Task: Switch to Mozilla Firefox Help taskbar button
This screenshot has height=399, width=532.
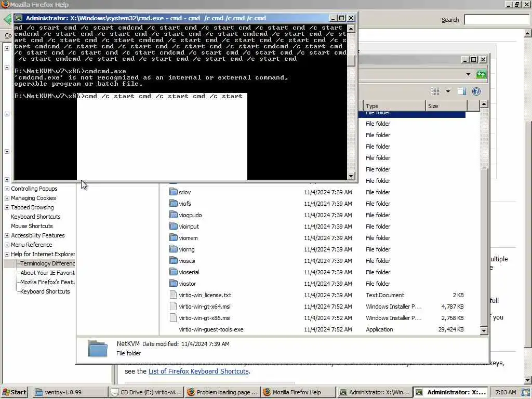Action: coord(299,392)
